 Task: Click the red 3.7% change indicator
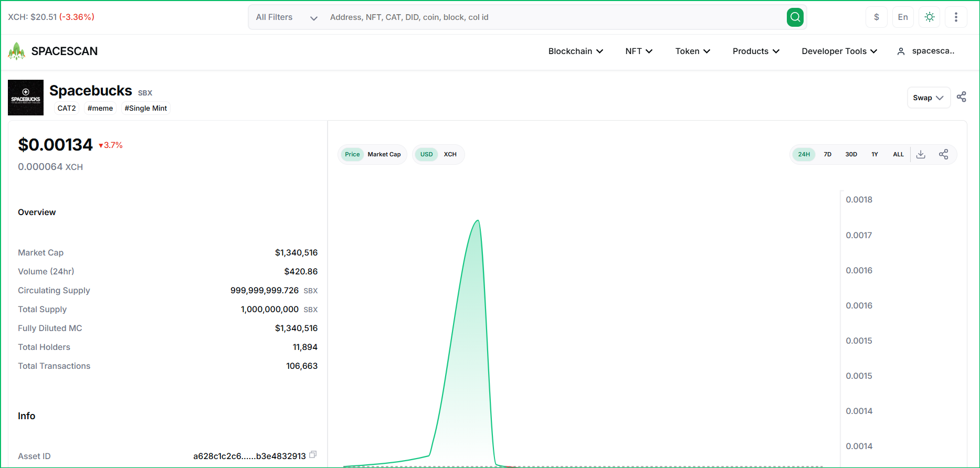[x=111, y=145]
